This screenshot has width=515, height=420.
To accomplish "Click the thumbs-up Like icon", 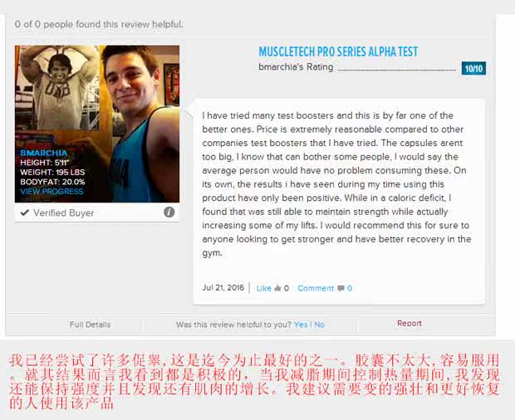I will (278, 288).
